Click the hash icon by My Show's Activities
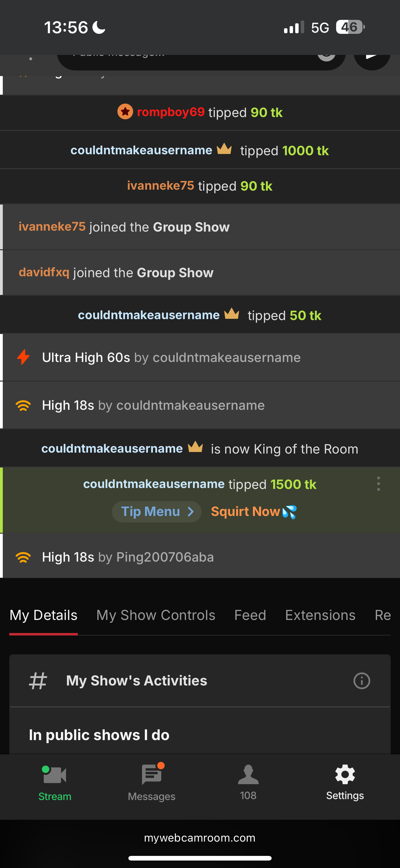400x868 pixels. 38,681
